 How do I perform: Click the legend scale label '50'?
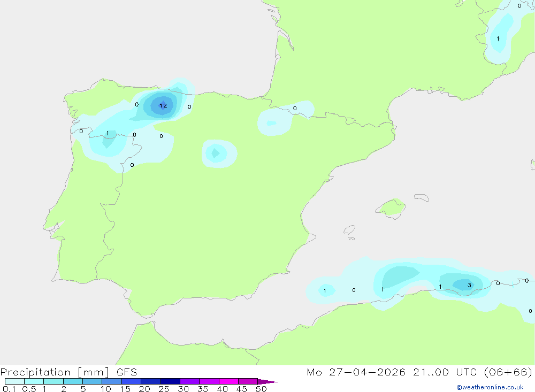point(261,389)
